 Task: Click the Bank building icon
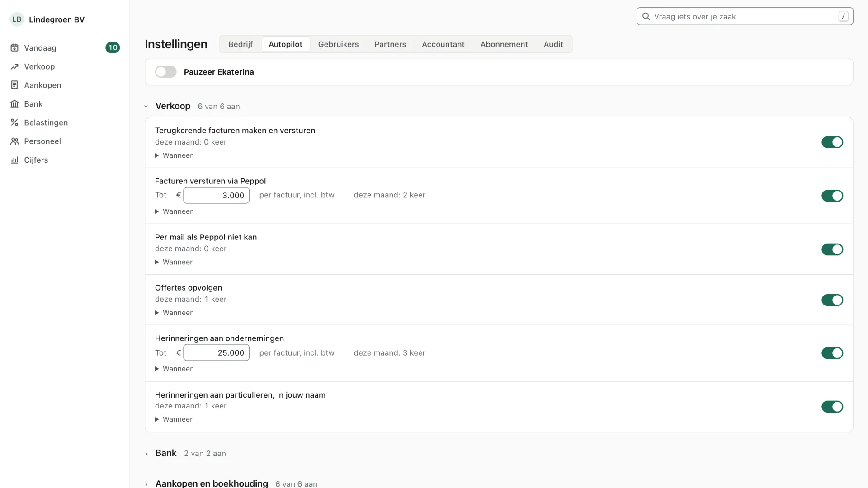click(x=14, y=104)
